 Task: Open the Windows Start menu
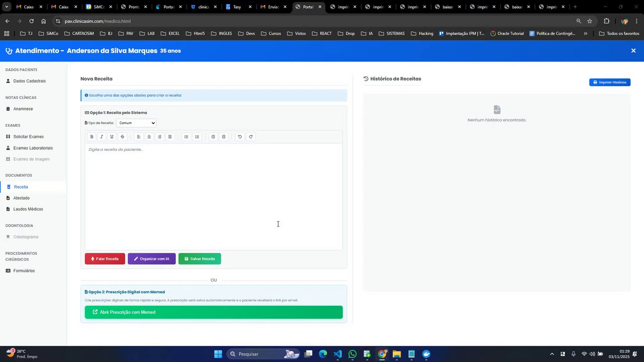(218, 354)
